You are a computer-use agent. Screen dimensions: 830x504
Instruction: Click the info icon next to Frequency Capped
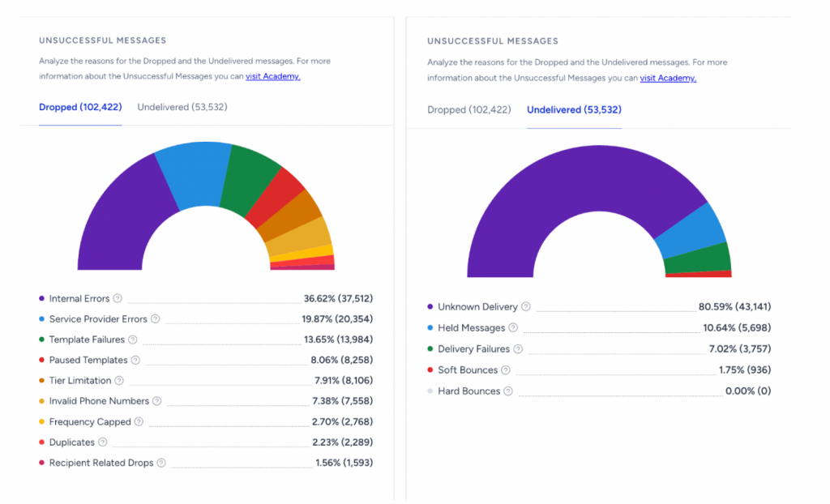139,421
